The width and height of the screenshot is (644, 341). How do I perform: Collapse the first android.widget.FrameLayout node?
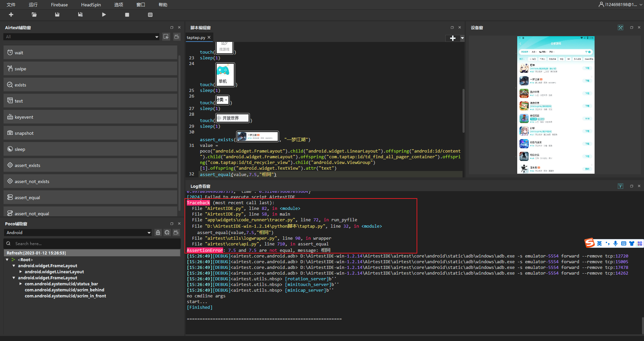[14, 266]
